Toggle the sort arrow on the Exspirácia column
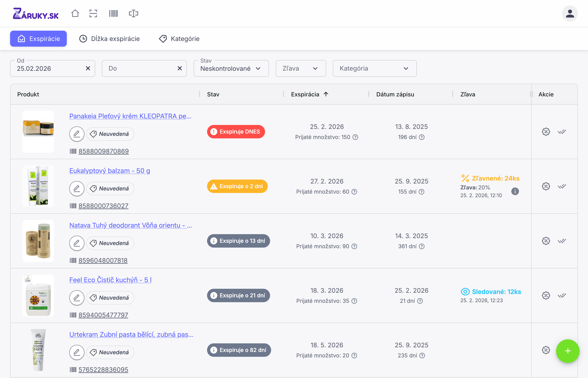 pos(326,94)
